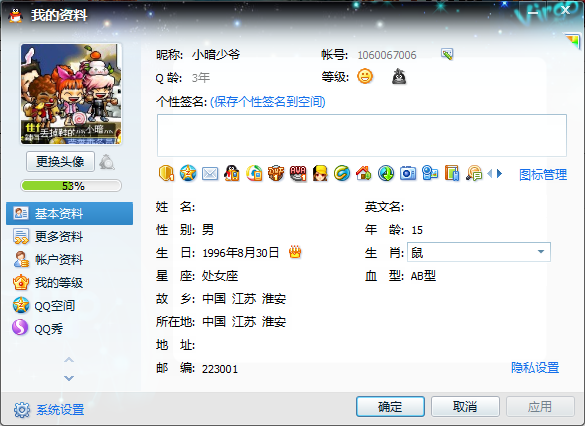
Task: Click the 所在地 value 中国 江苏 淮安
Action: click(x=244, y=322)
